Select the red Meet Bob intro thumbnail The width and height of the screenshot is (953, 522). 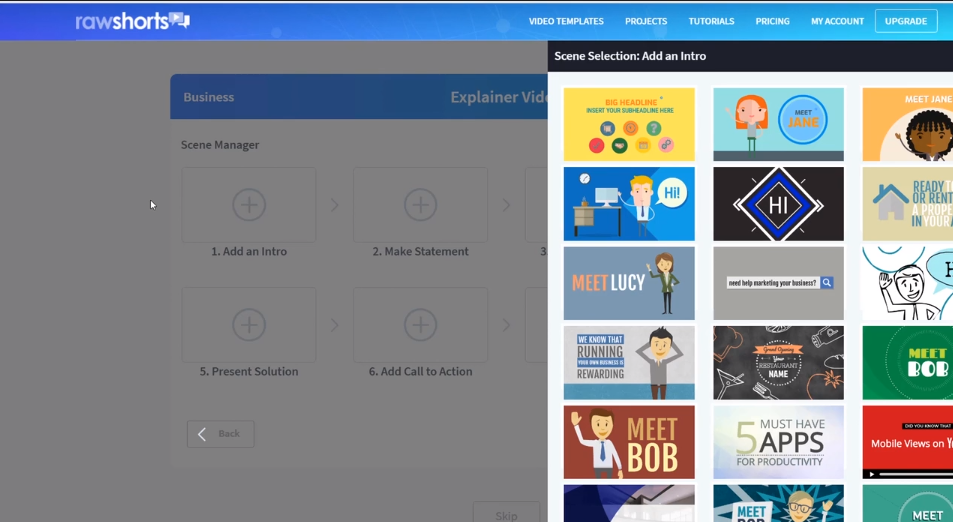[x=629, y=442]
